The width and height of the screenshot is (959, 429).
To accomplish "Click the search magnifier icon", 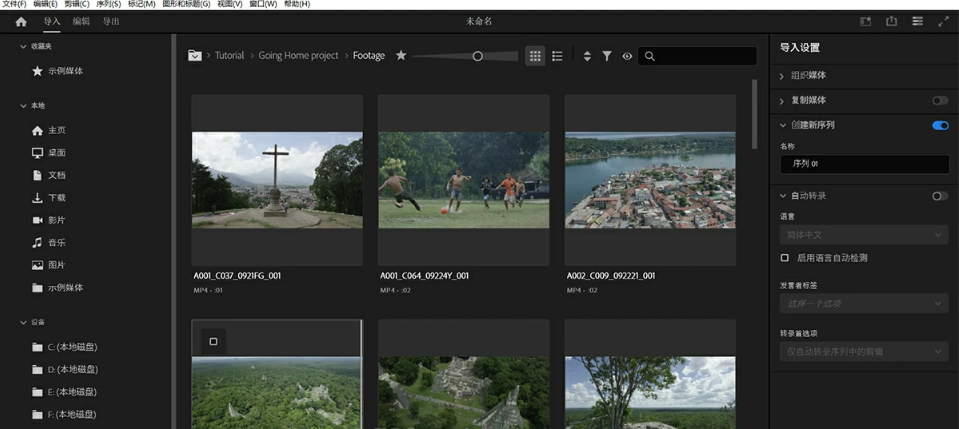I will coord(650,56).
